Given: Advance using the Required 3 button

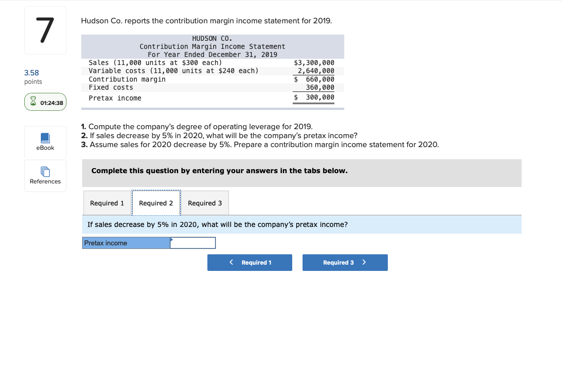Looking at the screenshot, I should (x=345, y=262).
